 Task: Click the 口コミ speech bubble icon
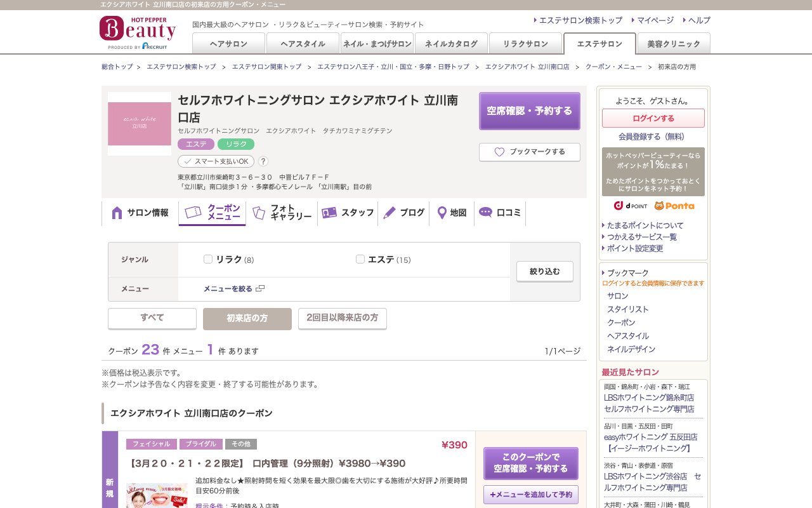pyautogui.click(x=485, y=213)
